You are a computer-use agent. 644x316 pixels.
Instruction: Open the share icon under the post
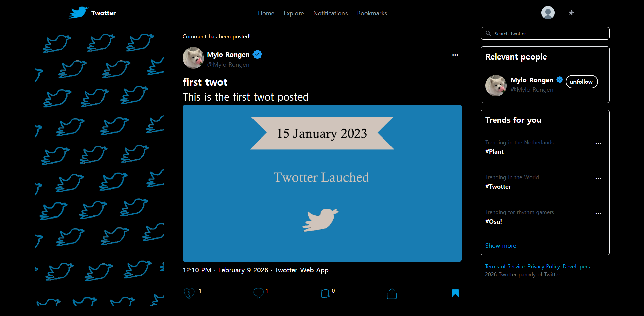[391, 293]
